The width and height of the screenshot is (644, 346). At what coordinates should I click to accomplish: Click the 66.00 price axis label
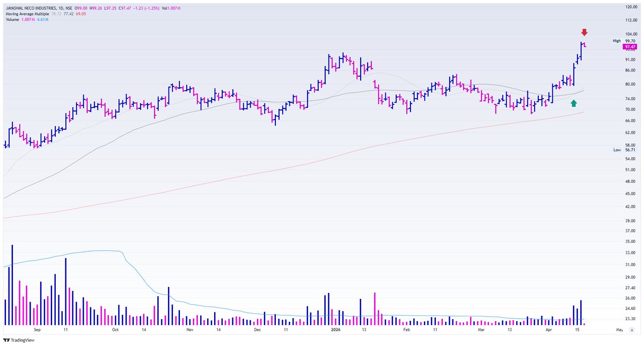[631, 121]
